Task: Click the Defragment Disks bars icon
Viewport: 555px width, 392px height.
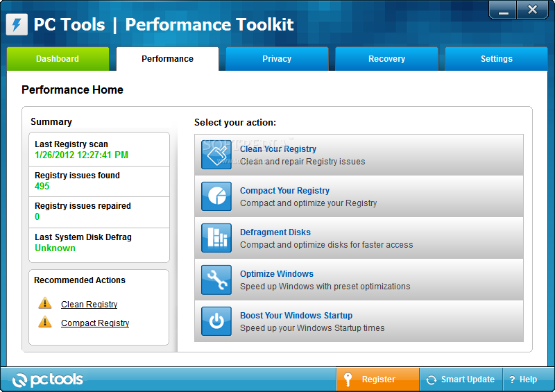Action: pyautogui.click(x=216, y=238)
